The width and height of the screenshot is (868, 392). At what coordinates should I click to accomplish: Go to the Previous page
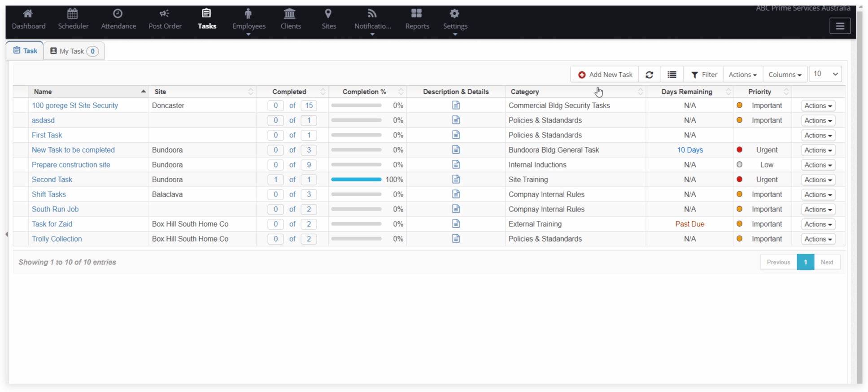(x=778, y=262)
